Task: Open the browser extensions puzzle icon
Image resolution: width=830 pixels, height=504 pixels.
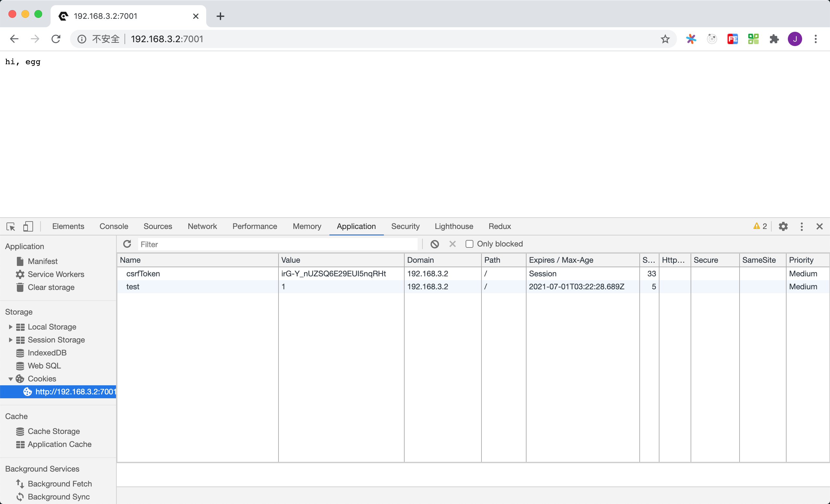Action: (x=774, y=39)
